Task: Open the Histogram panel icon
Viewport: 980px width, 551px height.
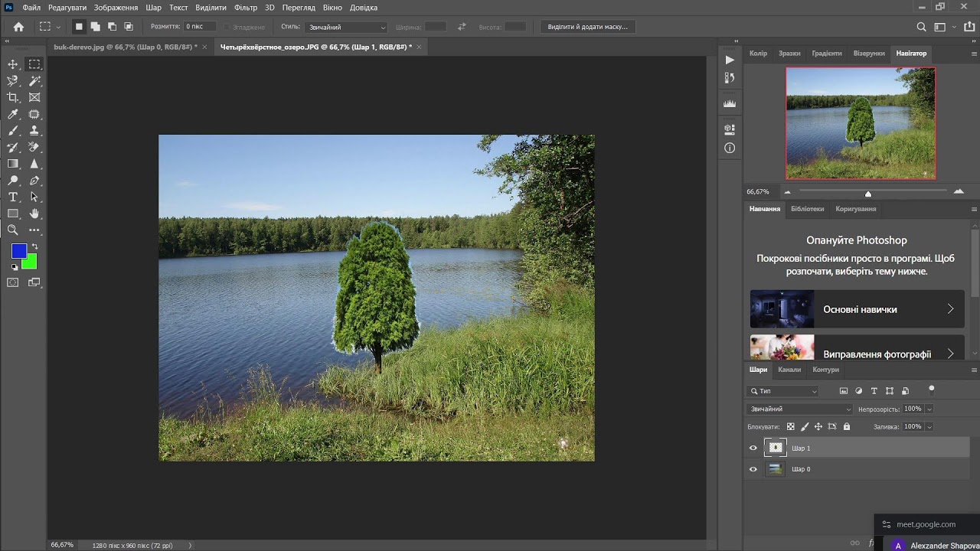Action: tap(730, 103)
